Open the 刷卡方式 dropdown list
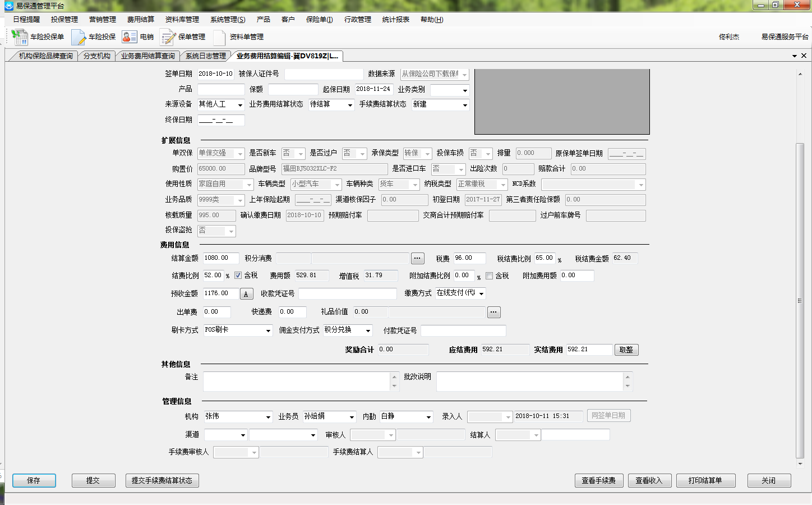This screenshot has width=812, height=505. [268, 330]
